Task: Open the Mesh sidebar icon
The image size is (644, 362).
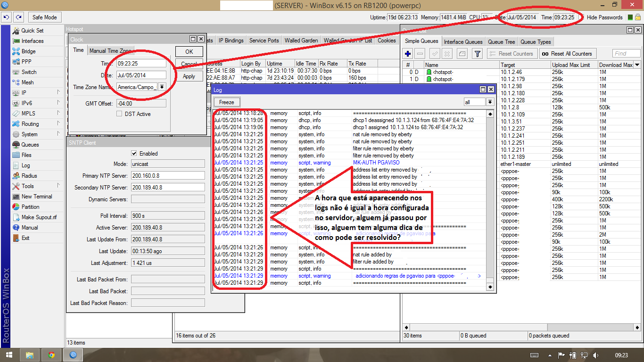Action: pos(16,82)
